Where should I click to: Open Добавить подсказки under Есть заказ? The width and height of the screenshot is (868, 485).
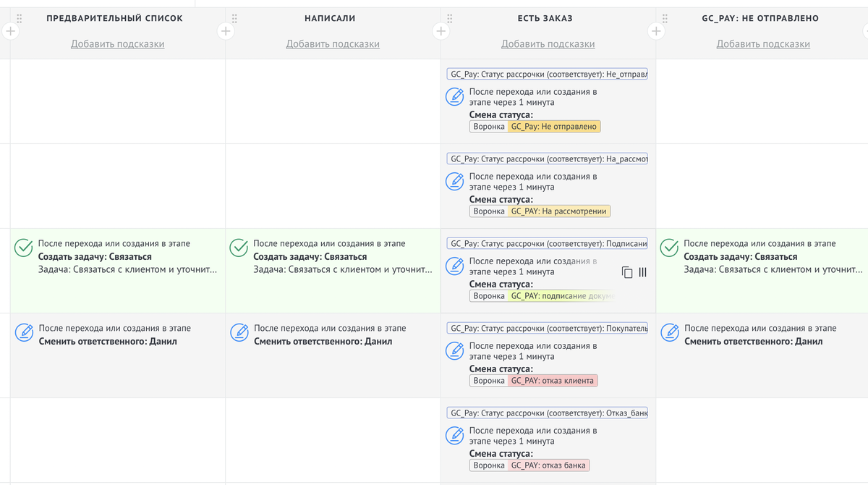click(548, 44)
